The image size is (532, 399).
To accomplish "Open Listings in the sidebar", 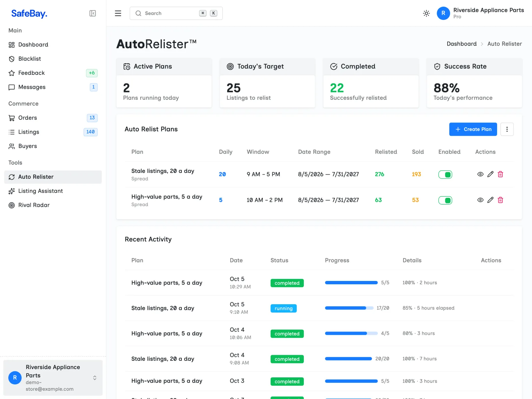I will pos(53,132).
